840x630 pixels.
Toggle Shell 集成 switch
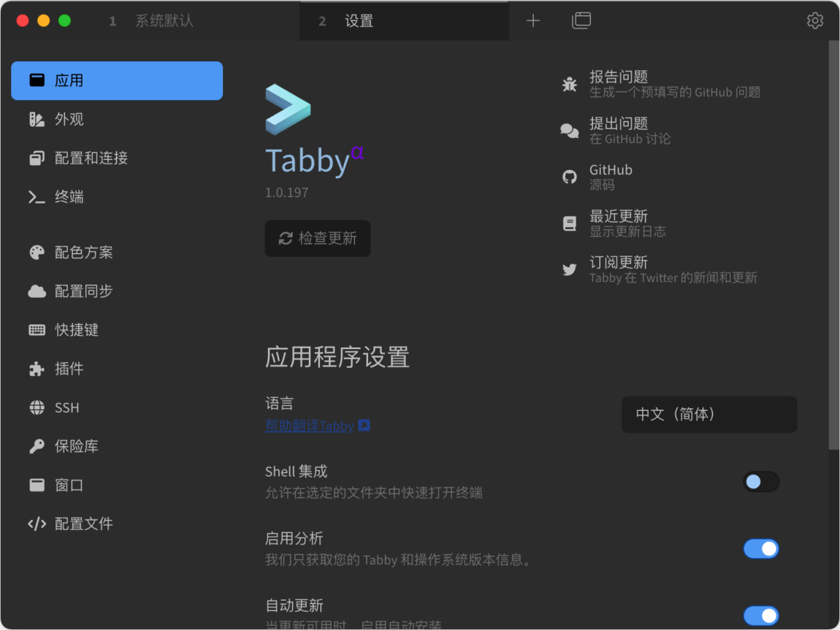tap(760, 482)
